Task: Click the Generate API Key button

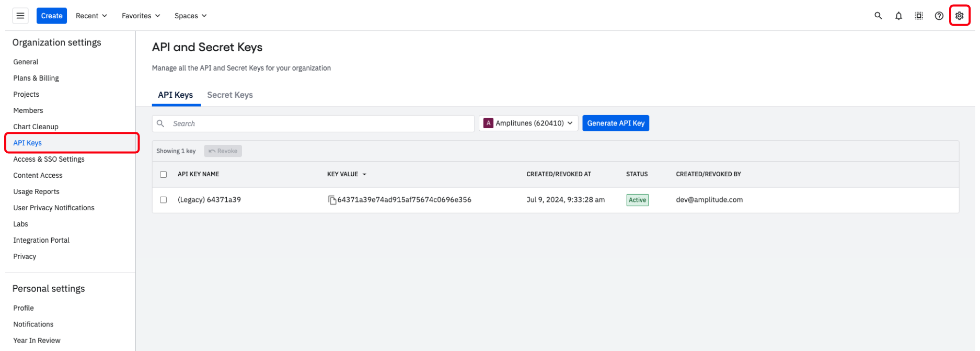Action: (x=615, y=123)
